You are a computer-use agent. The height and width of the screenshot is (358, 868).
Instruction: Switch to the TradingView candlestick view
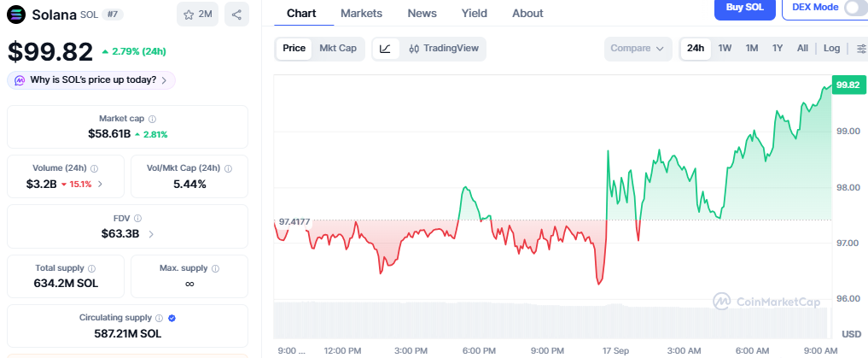(444, 49)
